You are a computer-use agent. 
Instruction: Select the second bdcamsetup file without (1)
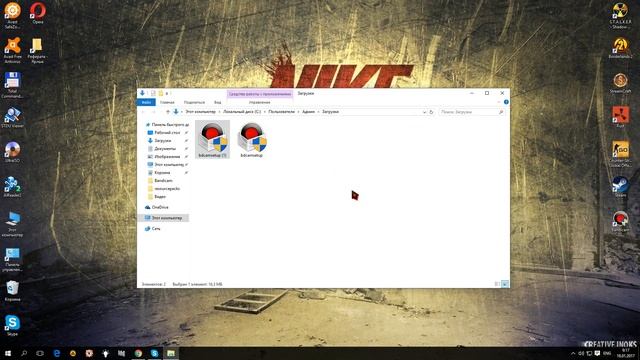click(x=252, y=139)
